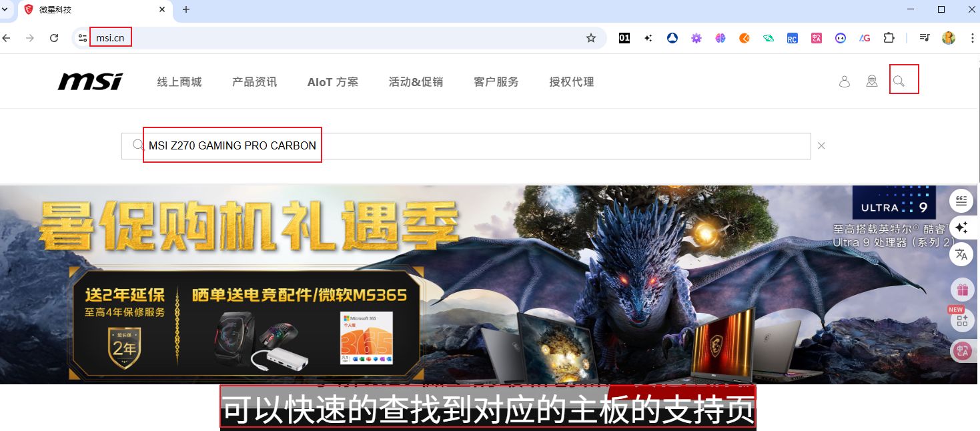Open the tab search dropdown arrow
Viewport: 980px width, 431px height.
[x=5, y=9]
